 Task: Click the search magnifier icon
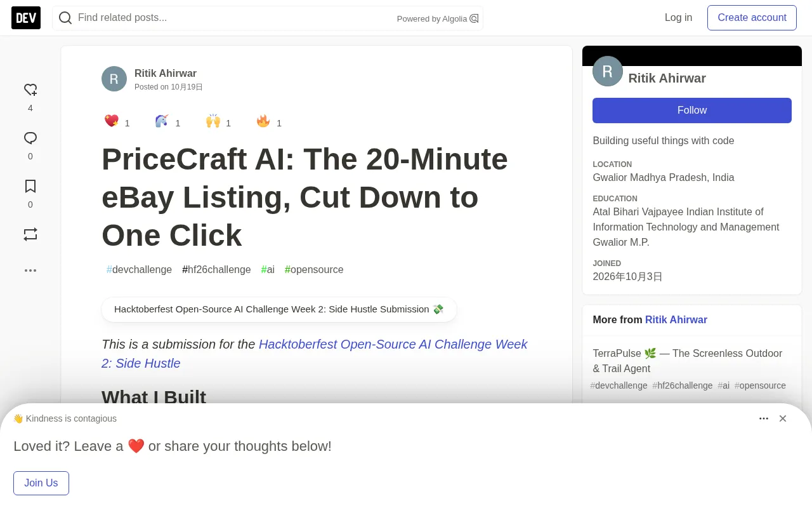(65, 18)
